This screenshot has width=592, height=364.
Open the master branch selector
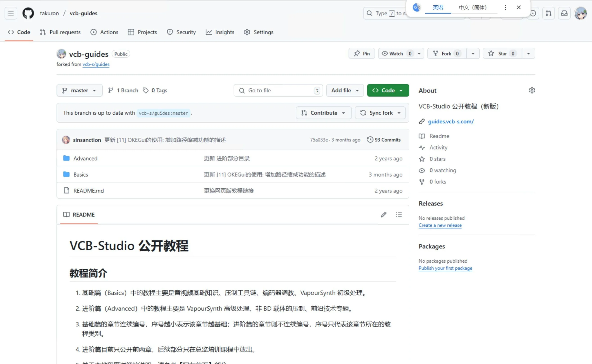(x=79, y=91)
